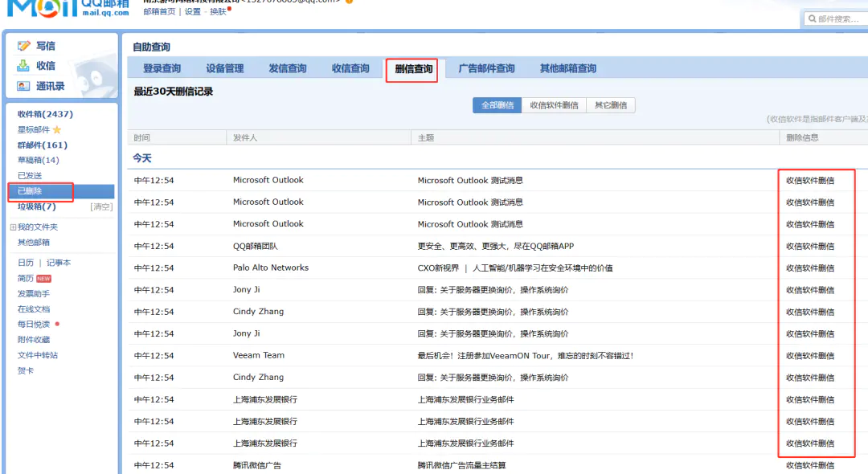Click the Veeam Team sender row
The width and height of the screenshot is (868, 474).
259,356
